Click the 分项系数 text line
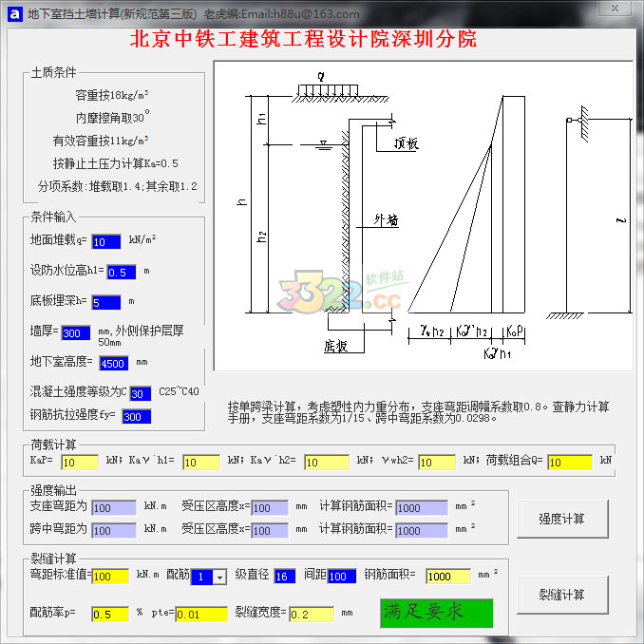Viewport: 644px width, 644px height. (118, 186)
